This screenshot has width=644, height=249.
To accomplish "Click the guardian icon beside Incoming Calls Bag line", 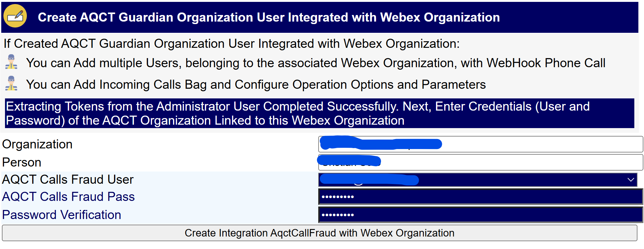I will [x=11, y=83].
